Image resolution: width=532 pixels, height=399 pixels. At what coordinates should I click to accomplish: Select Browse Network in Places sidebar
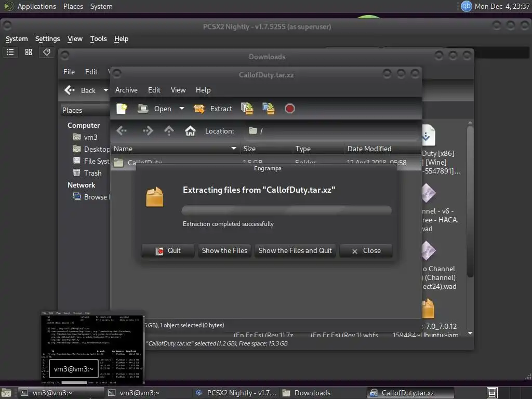click(x=91, y=197)
